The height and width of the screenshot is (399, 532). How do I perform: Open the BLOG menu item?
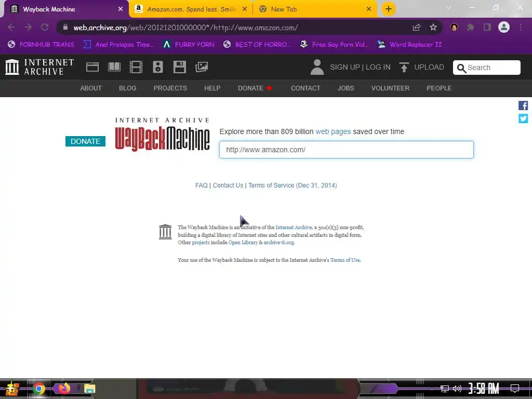(x=128, y=88)
